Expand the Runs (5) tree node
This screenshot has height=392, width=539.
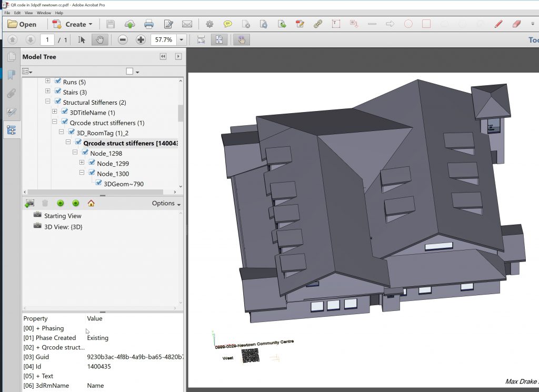pos(48,82)
